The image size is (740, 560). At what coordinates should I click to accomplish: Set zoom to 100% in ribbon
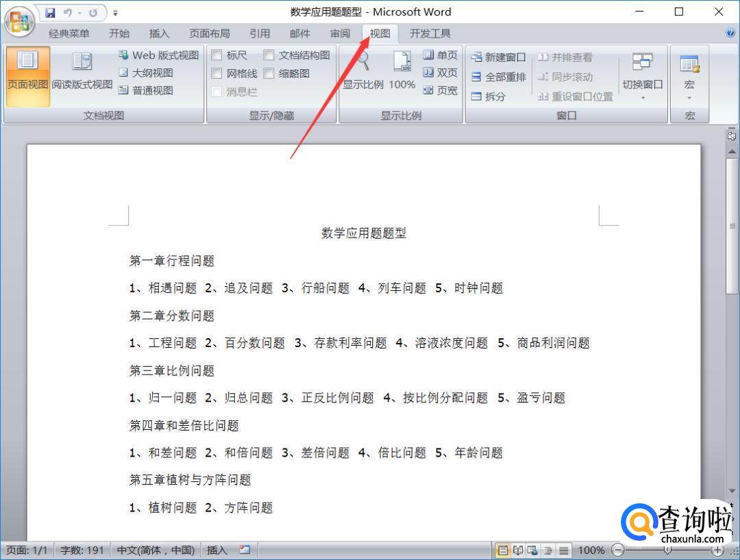(402, 73)
